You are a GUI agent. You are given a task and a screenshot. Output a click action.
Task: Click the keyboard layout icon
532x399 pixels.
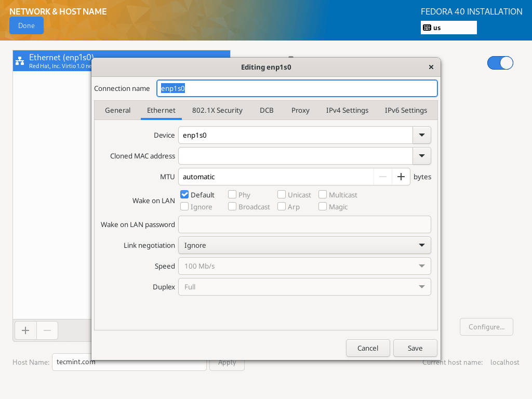427,28
